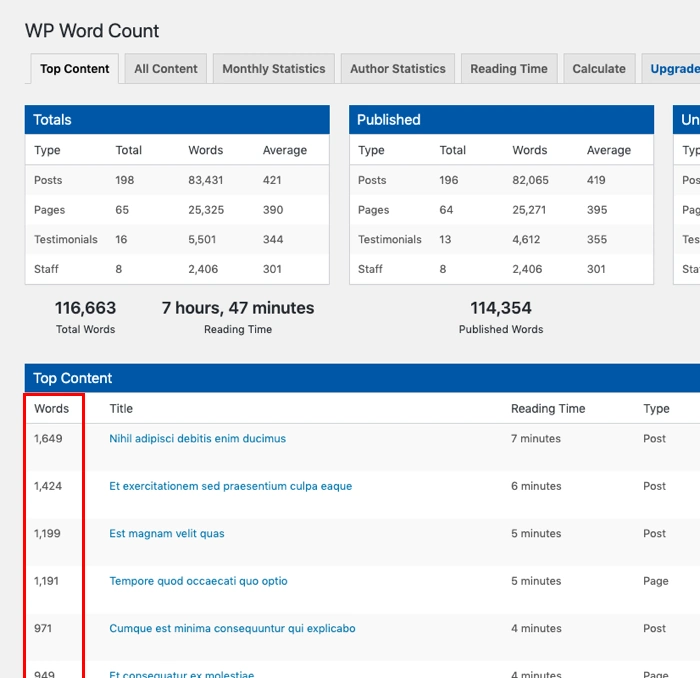The width and height of the screenshot is (700, 678).
Task: Open the Author Statistics tab
Action: 398,69
